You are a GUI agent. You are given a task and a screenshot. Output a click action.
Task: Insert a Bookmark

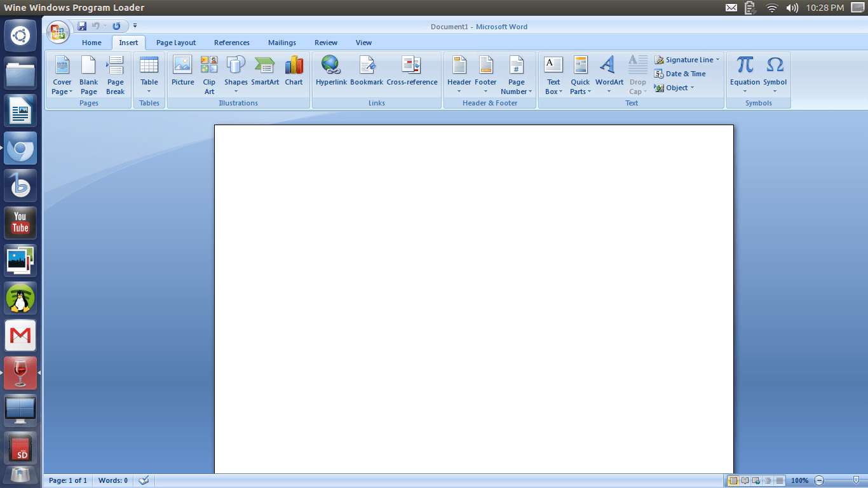367,71
